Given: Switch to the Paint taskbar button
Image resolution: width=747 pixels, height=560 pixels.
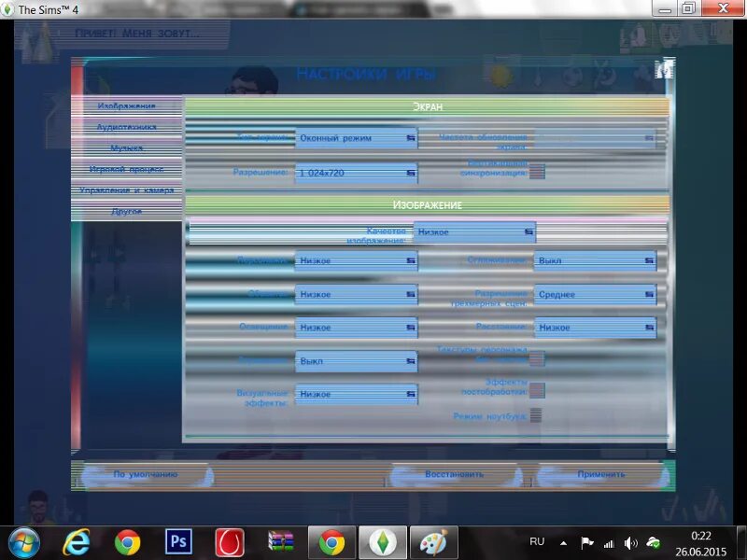Looking at the screenshot, I should 434,542.
